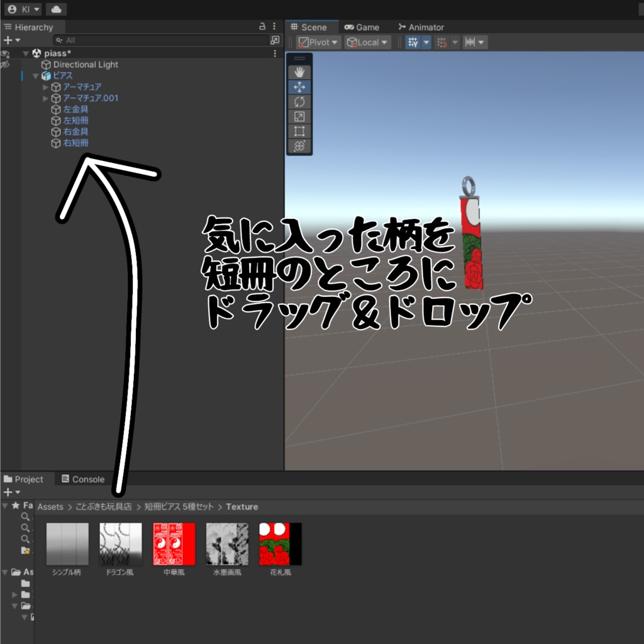Toggle the Hierarchy lock icon
Image resolution: width=644 pixels, height=644 pixels.
coord(263,26)
